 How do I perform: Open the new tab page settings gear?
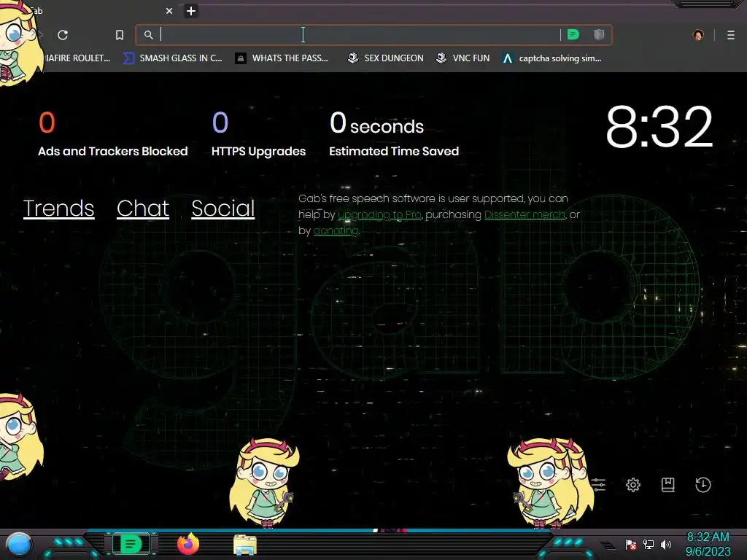633,485
